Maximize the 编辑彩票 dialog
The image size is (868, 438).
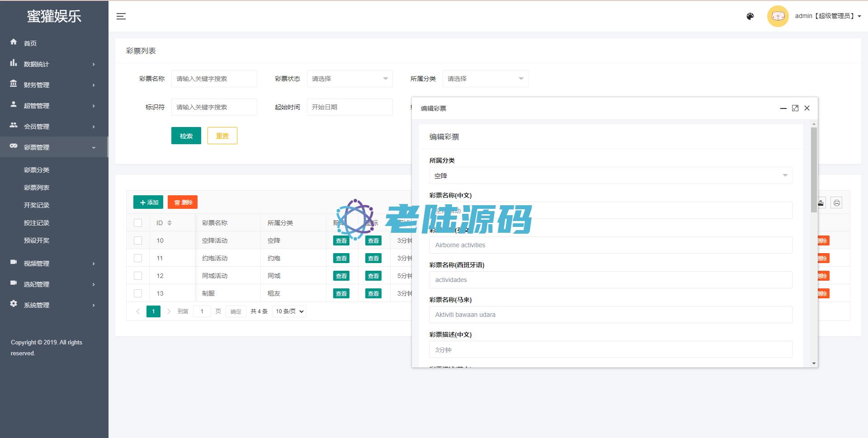coord(795,108)
